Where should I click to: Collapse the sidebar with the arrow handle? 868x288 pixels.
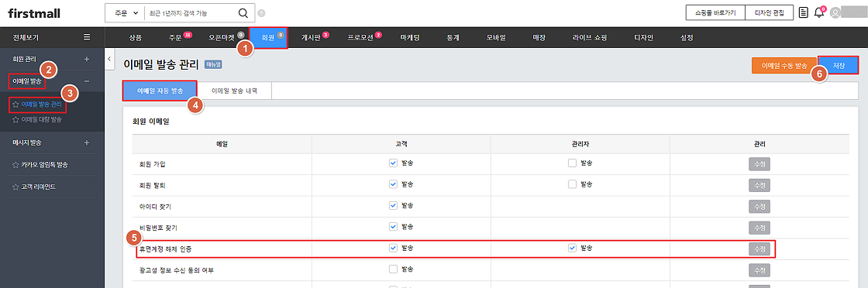(109, 59)
